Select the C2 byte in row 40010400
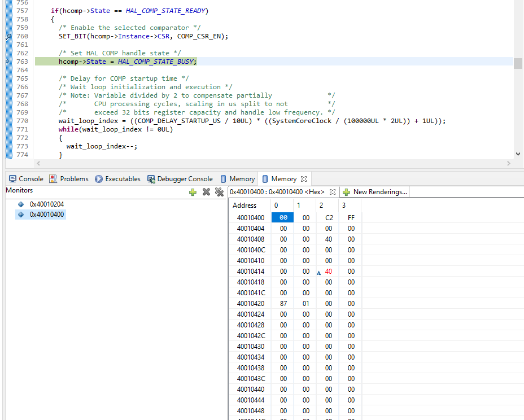524x420 pixels. 329,217
